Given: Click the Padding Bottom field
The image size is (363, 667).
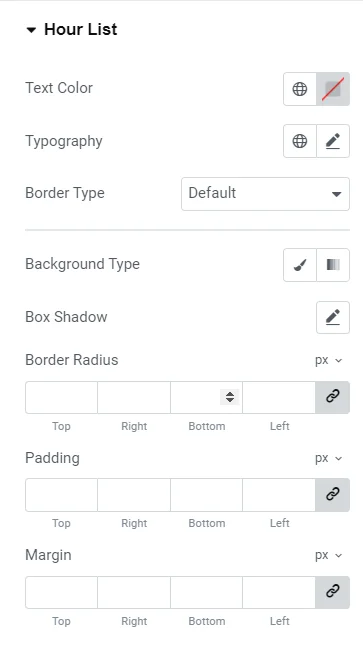Looking at the screenshot, I should click(x=207, y=495).
